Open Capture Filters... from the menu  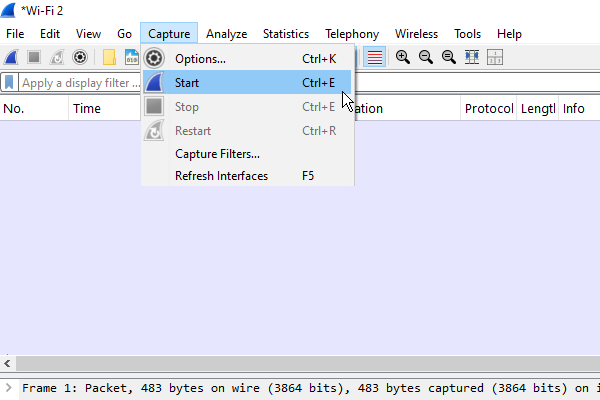coord(248,154)
